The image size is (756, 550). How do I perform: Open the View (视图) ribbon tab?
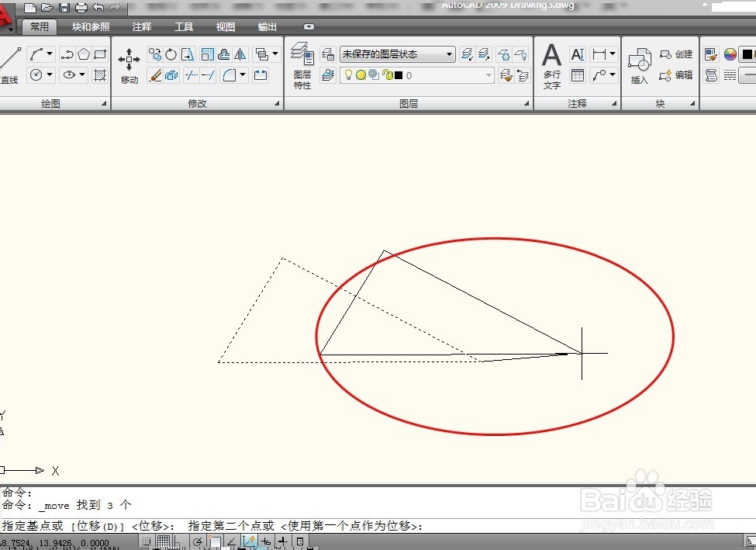point(224,26)
